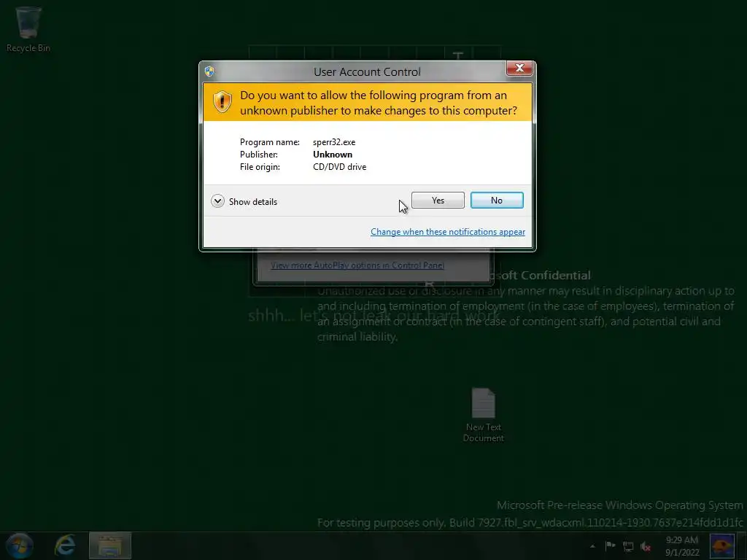Click No to deny the program
The height and width of the screenshot is (560, 747).
(497, 201)
